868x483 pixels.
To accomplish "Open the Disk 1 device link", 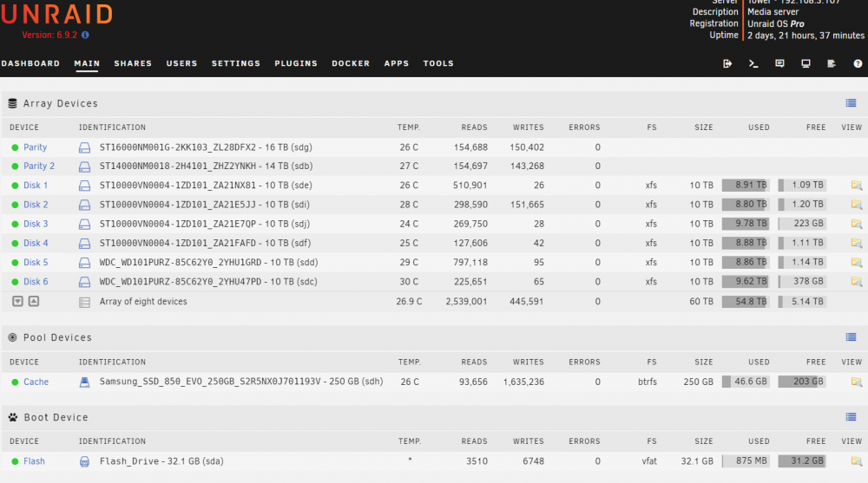I will click(36, 186).
